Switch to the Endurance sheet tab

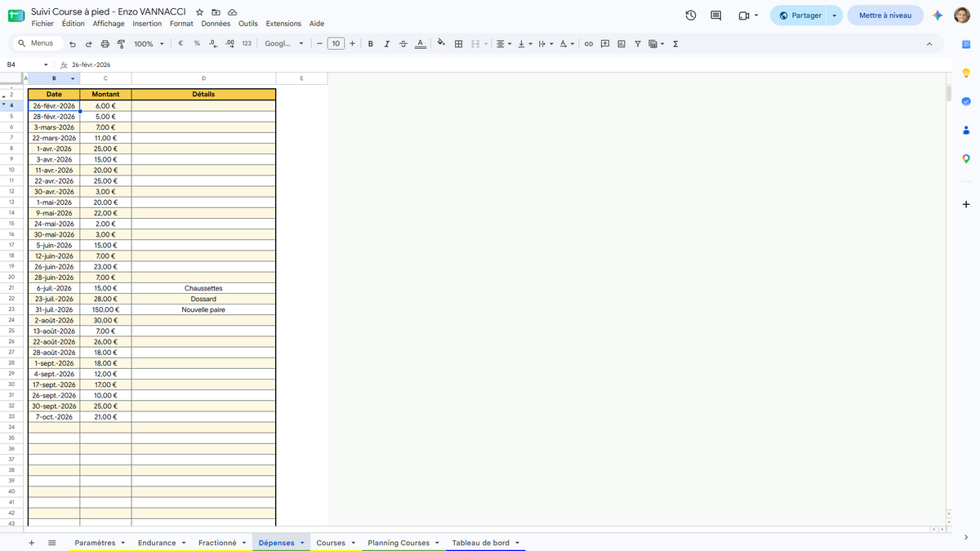tap(157, 543)
